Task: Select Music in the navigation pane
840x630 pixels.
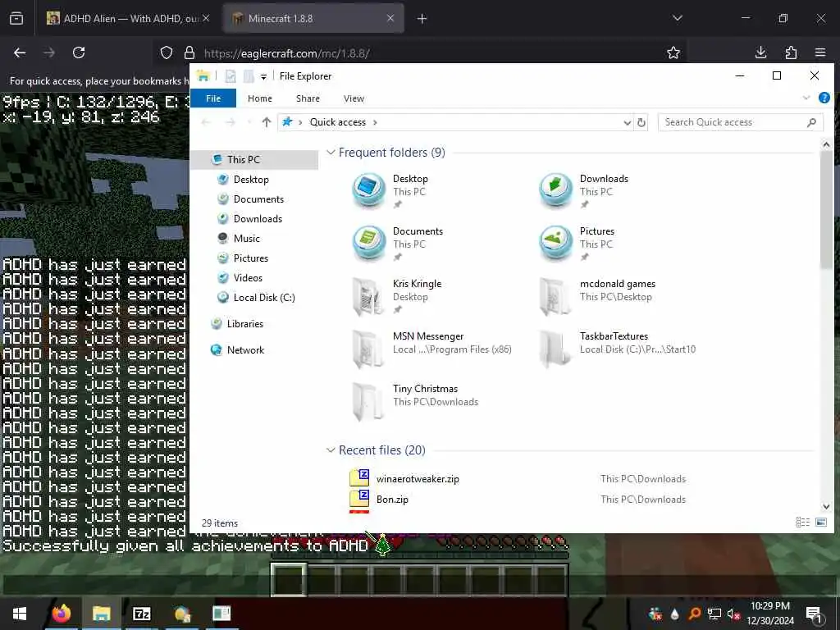Action: pyautogui.click(x=246, y=239)
